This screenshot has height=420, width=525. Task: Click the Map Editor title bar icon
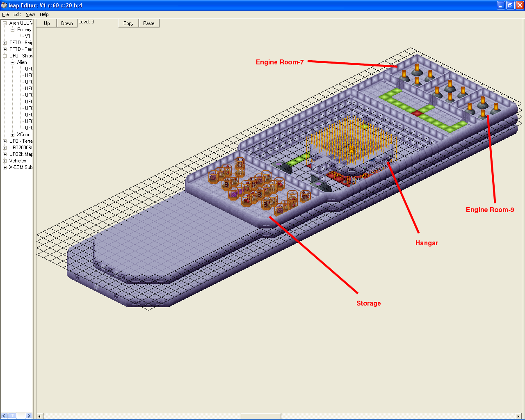[4, 5]
